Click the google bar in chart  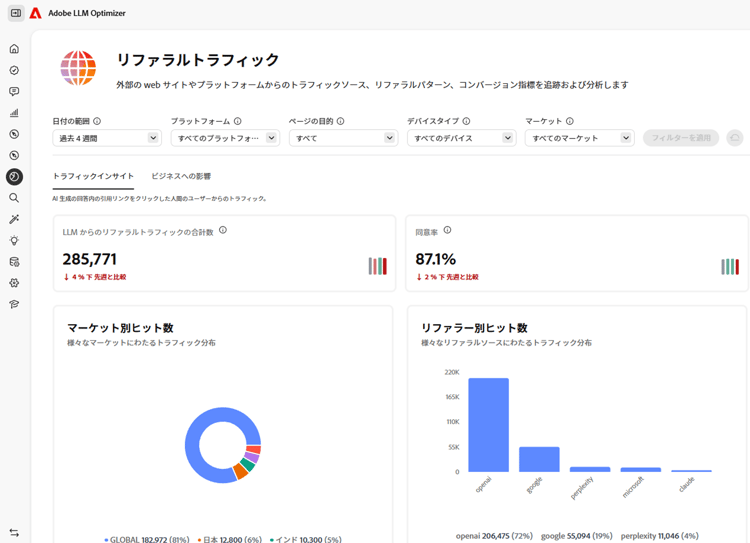pyautogui.click(x=539, y=459)
